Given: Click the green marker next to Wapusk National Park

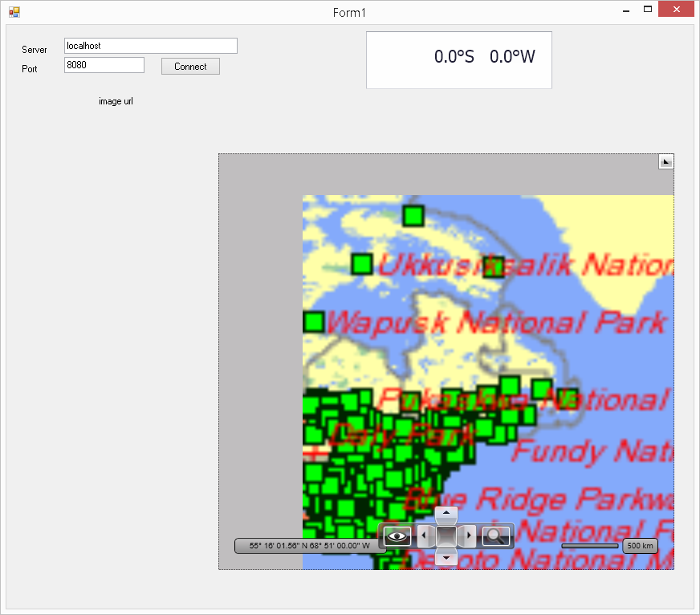Looking at the screenshot, I should pyautogui.click(x=314, y=322).
